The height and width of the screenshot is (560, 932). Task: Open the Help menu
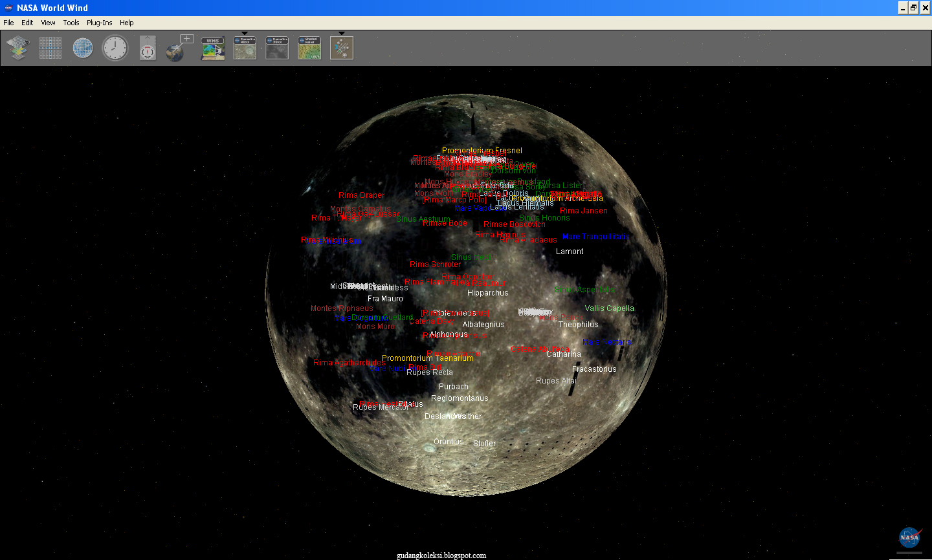tap(127, 23)
